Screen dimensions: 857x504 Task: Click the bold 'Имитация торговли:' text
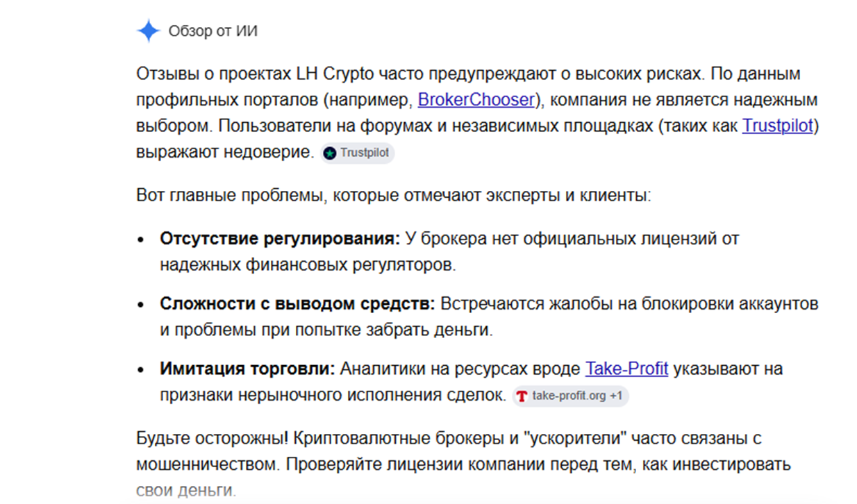coord(247,369)
